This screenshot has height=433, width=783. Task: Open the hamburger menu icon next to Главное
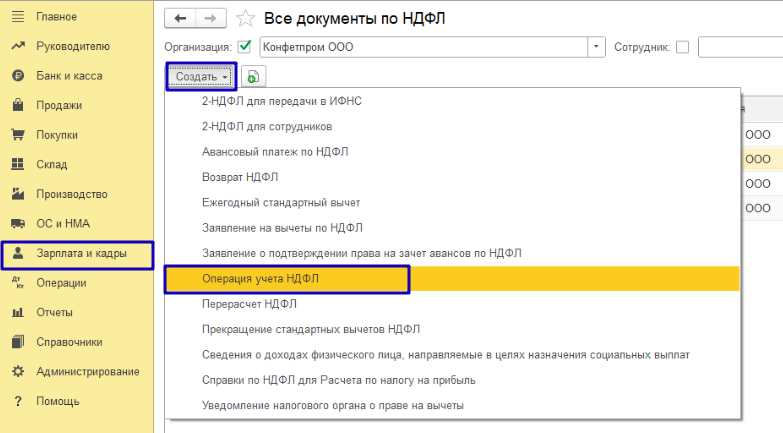[18, 17]
